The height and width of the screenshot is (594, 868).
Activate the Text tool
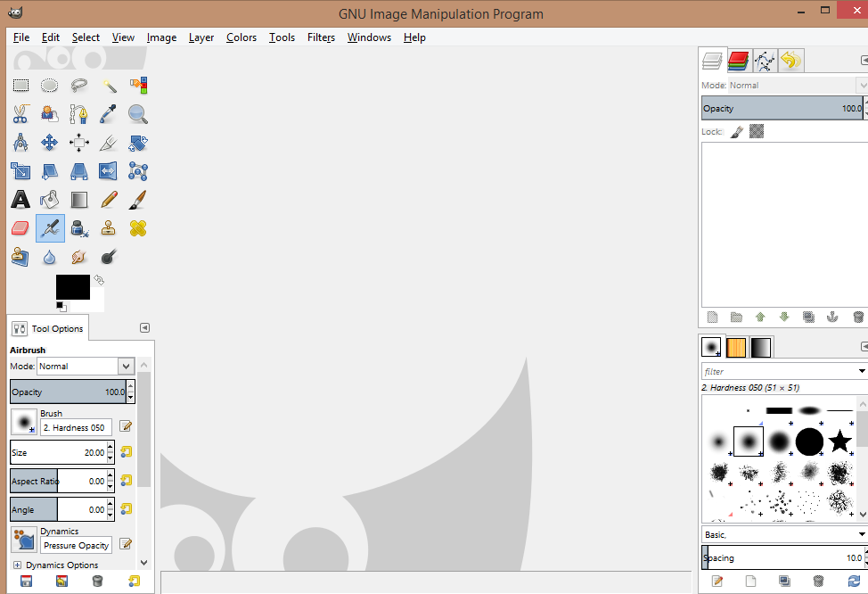tap(20, 199)
